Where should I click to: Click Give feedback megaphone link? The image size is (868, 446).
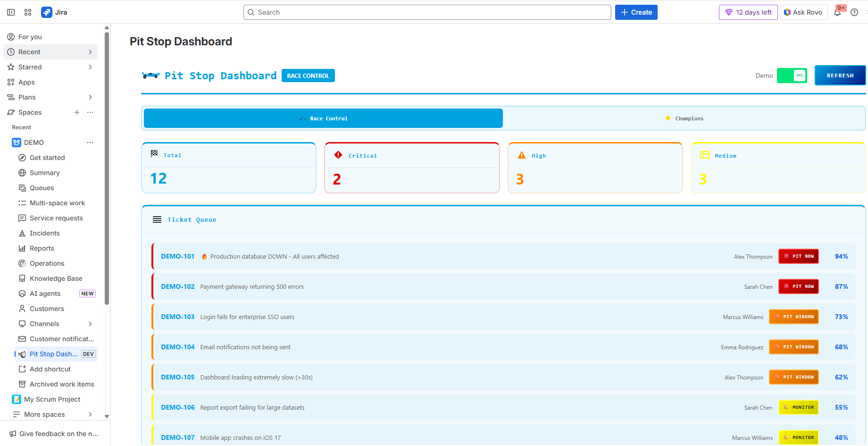pos(53,434)
